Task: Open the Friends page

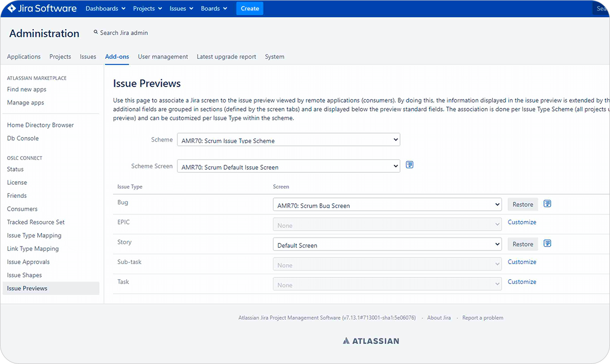Action: [17, 195]
